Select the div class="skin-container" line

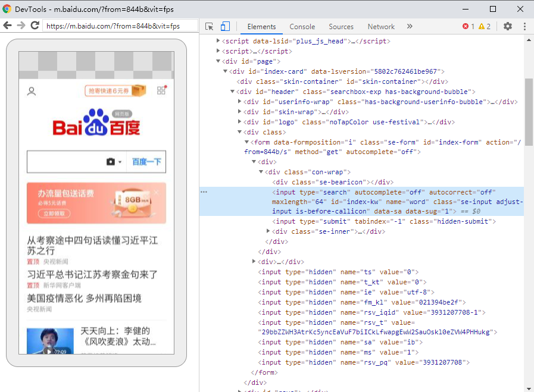(342, 81)
